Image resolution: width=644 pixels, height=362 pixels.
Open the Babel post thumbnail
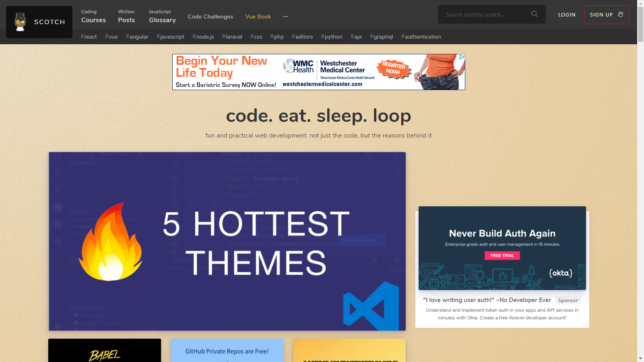click(x=105, y=350)
